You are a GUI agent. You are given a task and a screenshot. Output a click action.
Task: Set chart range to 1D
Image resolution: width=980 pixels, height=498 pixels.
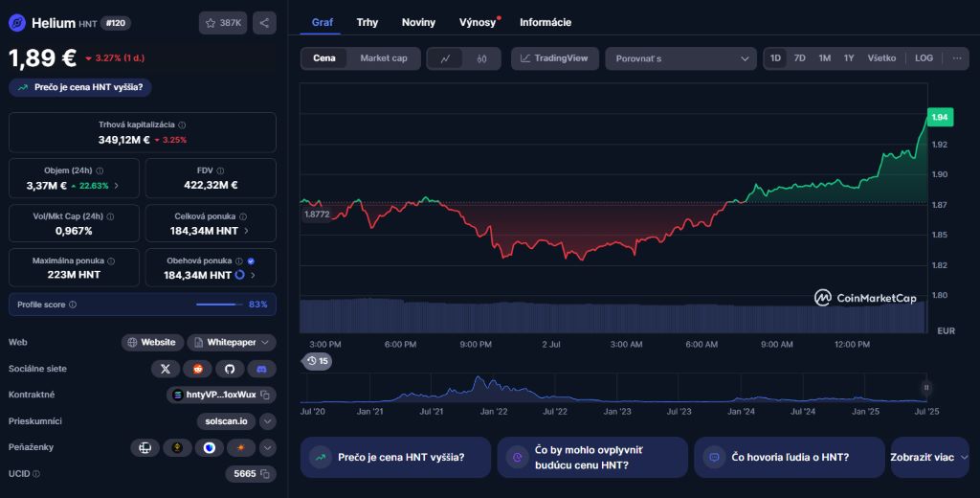(775, 58)
